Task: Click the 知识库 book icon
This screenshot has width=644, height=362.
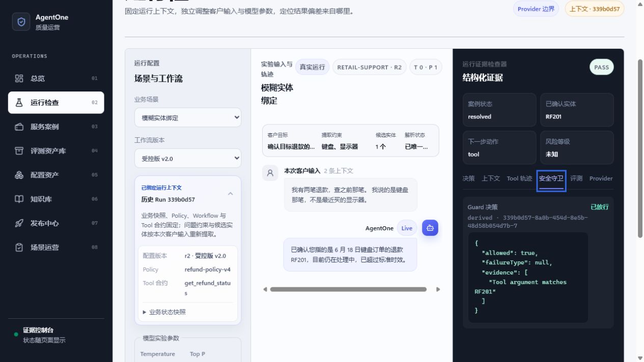Action: [19, 199]
